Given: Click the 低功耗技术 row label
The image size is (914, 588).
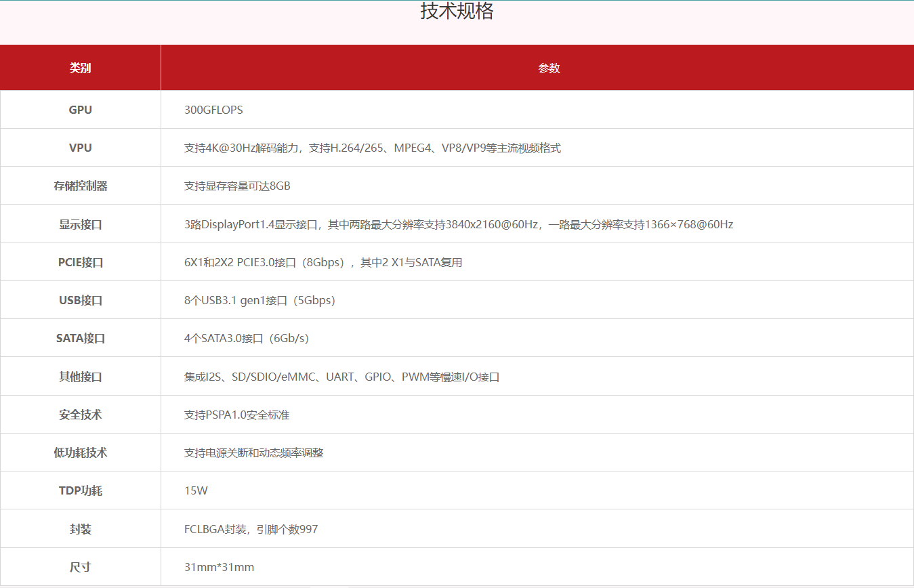Looking at the screenshot, I should pyautogui.click(x=80, y=453).
